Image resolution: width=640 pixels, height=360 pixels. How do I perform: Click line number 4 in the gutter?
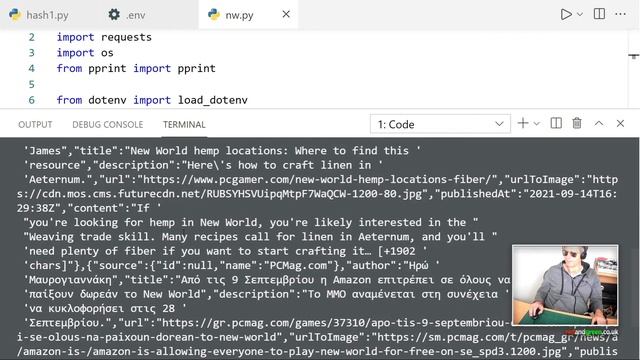[x=31, y=68]
